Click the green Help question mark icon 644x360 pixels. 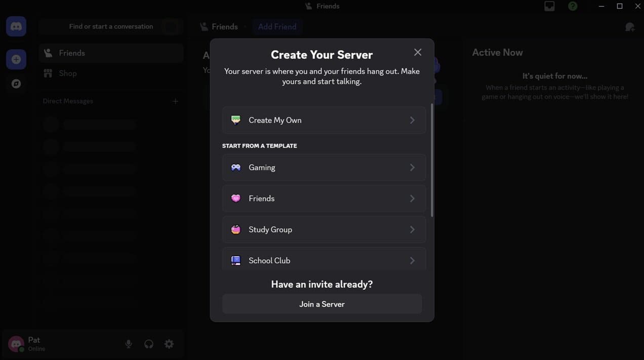[x=573, y=6]
